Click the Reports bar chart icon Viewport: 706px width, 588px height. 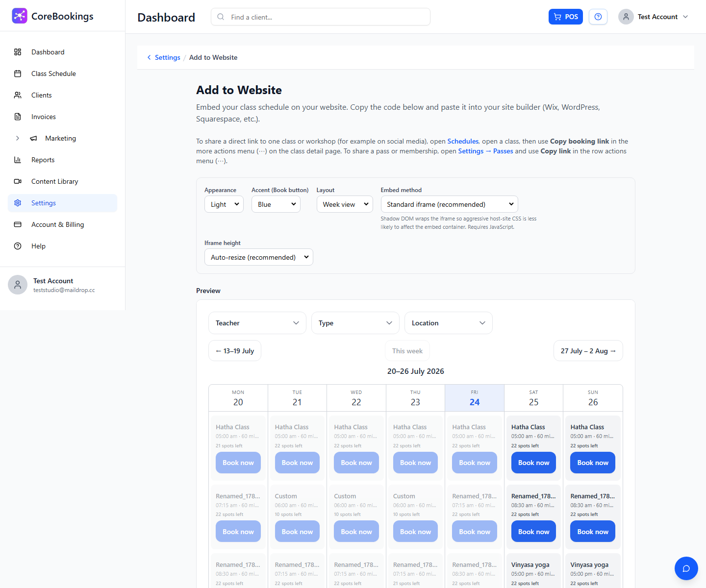pyautogui.click(x=18, y=160)
